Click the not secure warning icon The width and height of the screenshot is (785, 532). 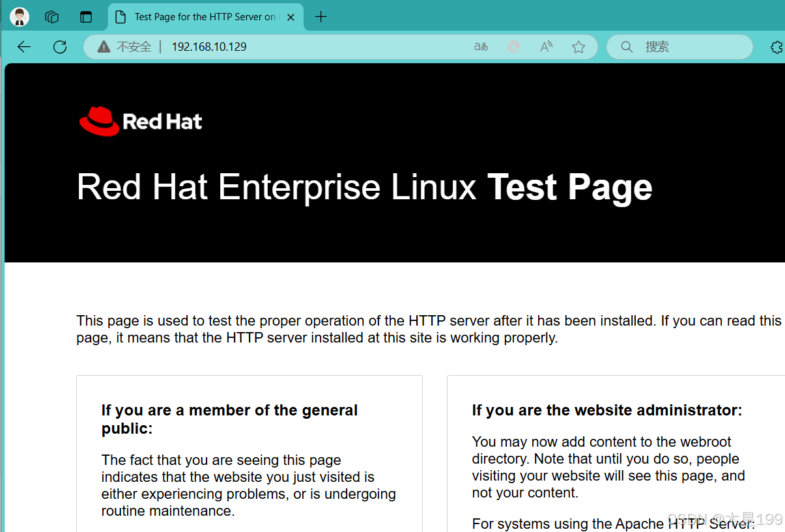104,47
